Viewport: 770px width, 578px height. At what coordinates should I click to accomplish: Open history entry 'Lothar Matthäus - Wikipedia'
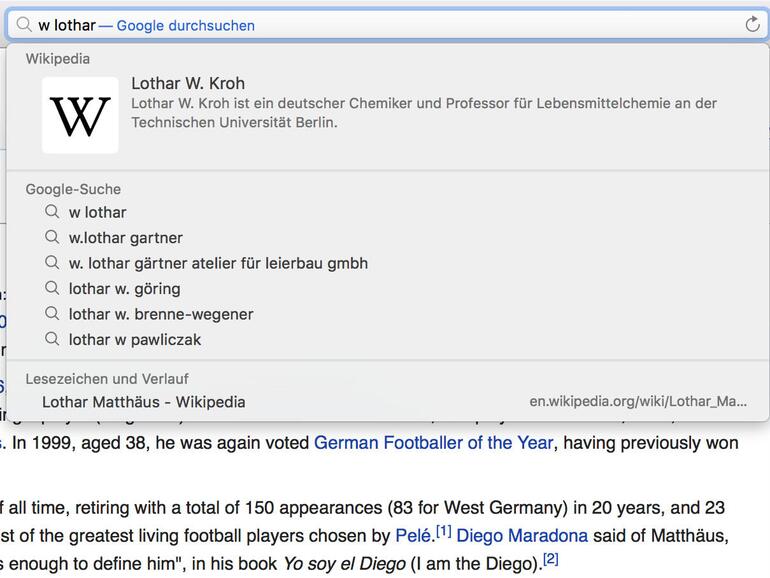click(143, 402)
